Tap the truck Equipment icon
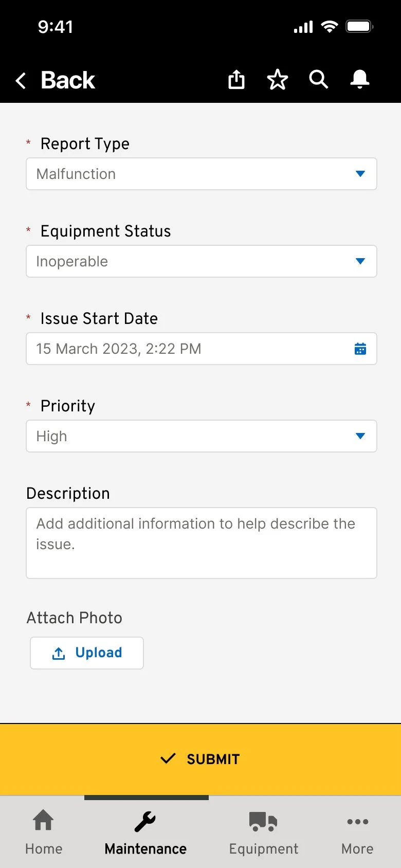401x868 pixels. point(263,822)
